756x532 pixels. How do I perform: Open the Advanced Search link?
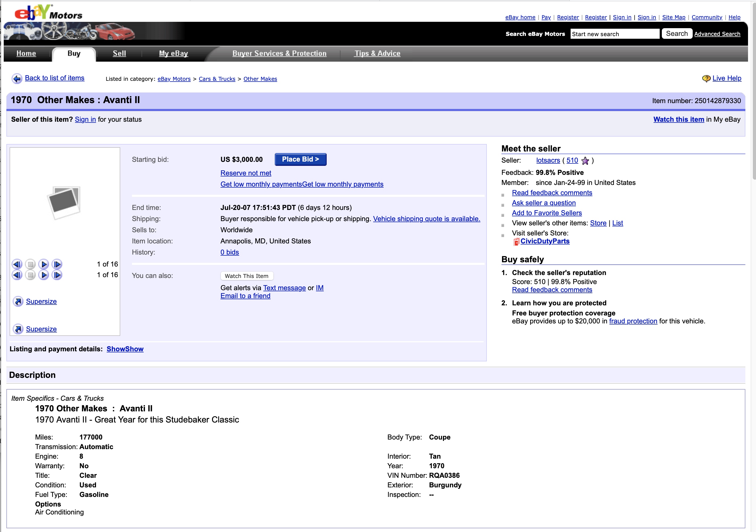[717, 34]
